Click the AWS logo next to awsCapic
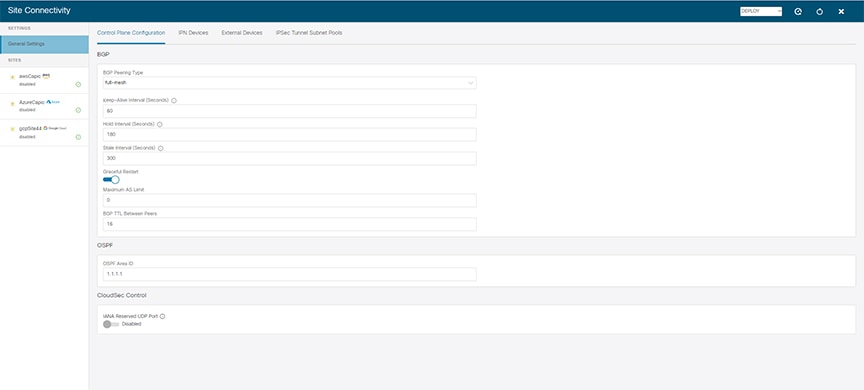This screenshot has width=864, height=390. 46,76
